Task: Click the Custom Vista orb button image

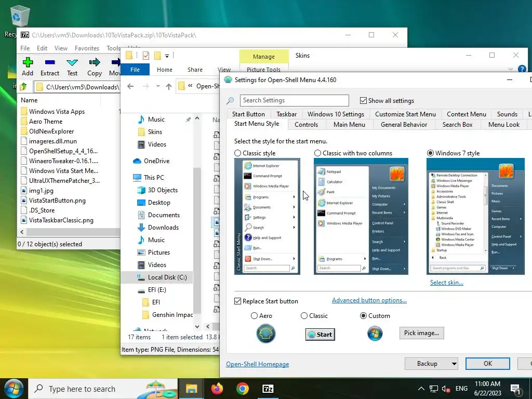Action: pyautogui.click(x=375, y=334)
